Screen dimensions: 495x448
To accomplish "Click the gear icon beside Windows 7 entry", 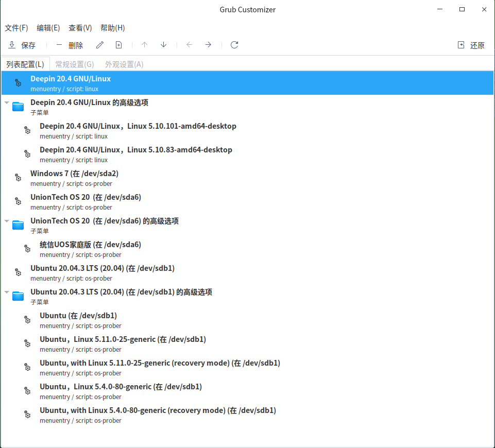I will [x=18, y=177].
